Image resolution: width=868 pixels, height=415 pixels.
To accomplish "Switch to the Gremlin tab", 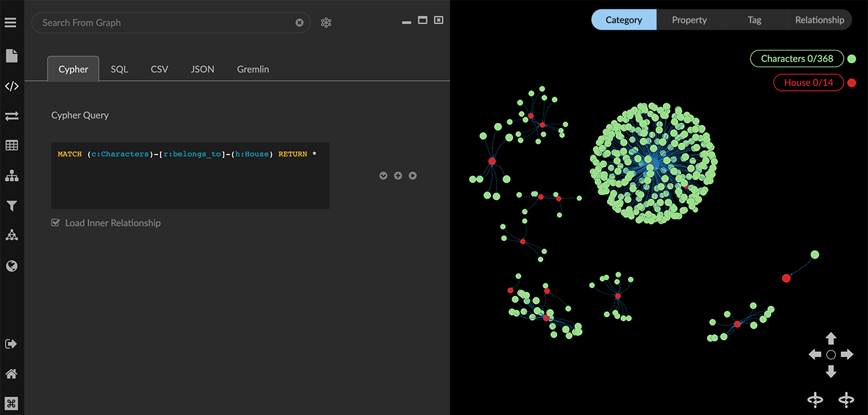I will pos(253,69).
